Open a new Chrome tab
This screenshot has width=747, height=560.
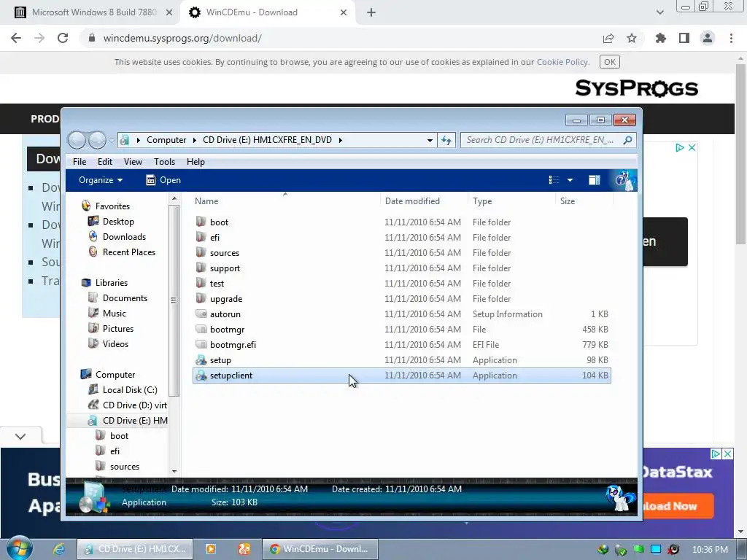click(371, 12)
